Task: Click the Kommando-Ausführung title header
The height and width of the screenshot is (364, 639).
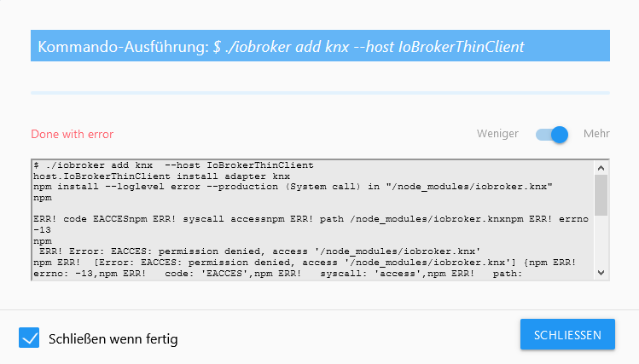Action: click(x=320, y=46)
